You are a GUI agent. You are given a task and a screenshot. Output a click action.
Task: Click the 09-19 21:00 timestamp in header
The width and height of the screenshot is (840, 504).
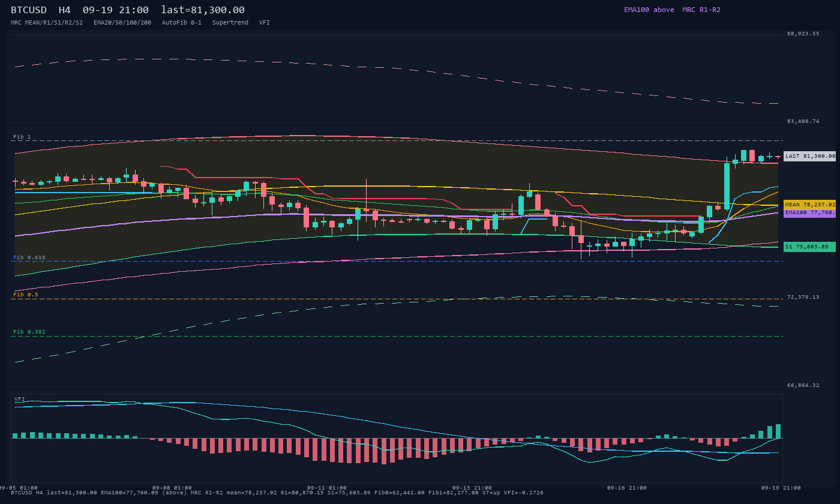(x=116, y=10)
